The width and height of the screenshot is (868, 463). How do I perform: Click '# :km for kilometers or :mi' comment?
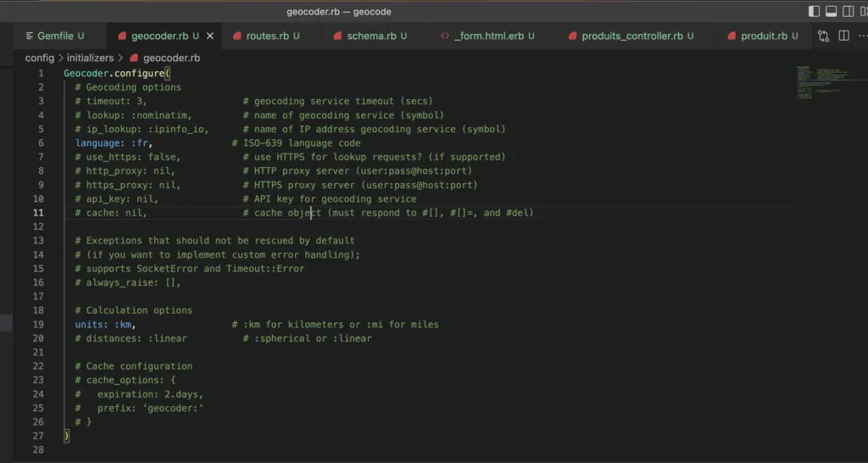point(336,324)
